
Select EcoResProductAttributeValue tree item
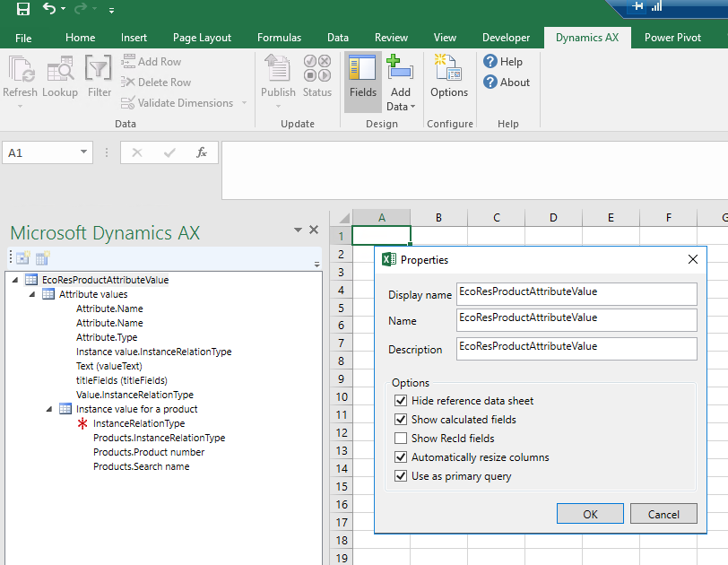pos(106,280)
